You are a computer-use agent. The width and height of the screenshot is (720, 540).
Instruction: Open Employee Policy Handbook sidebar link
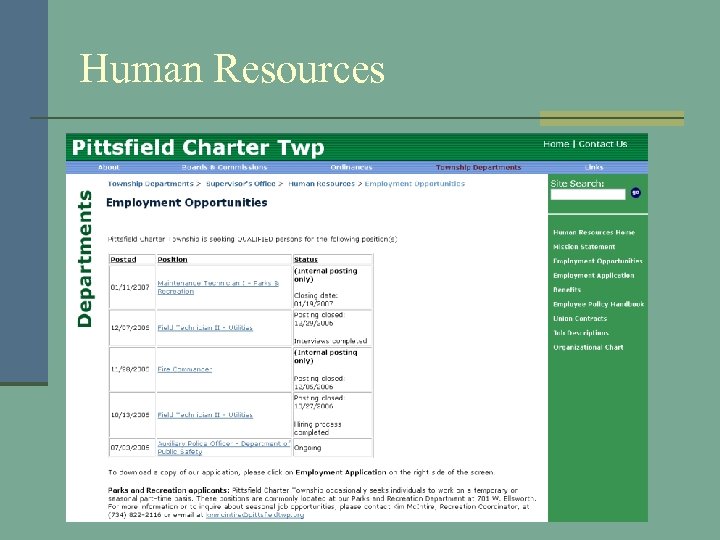tap(598, 304)
